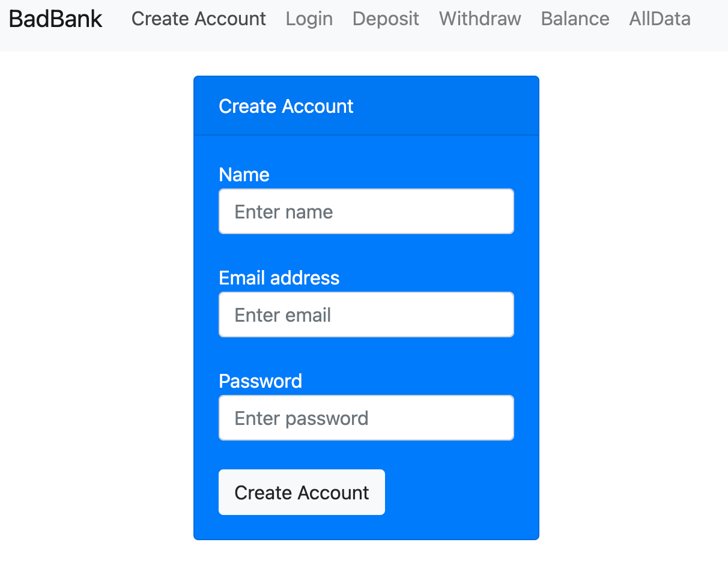Click the Password label text
Viewport: 728px width, 575px height.
pos(260,381)
